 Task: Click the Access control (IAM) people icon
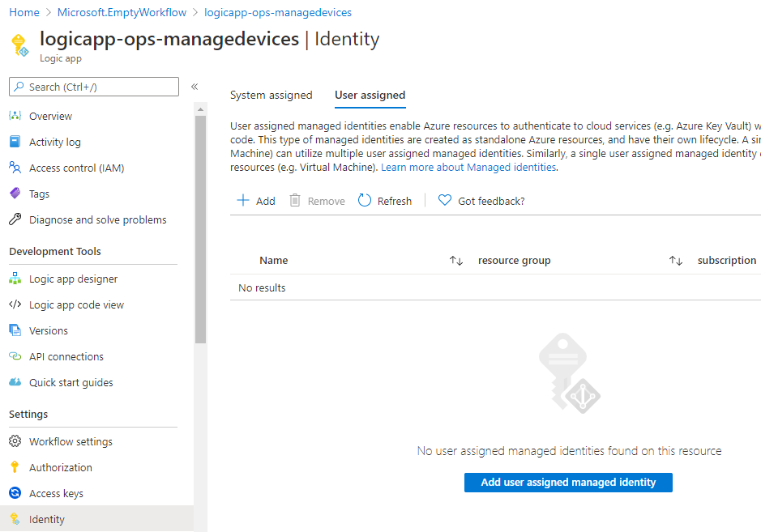[15, 168]
